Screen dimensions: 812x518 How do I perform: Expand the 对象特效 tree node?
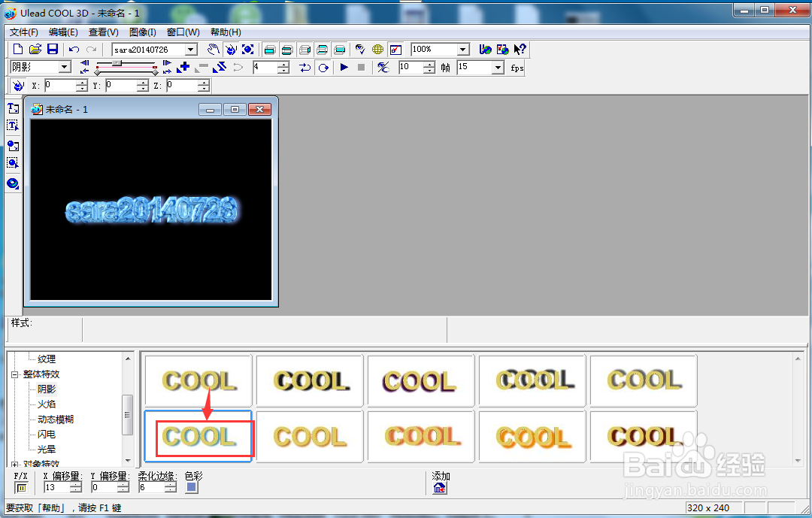pos(15,465)
